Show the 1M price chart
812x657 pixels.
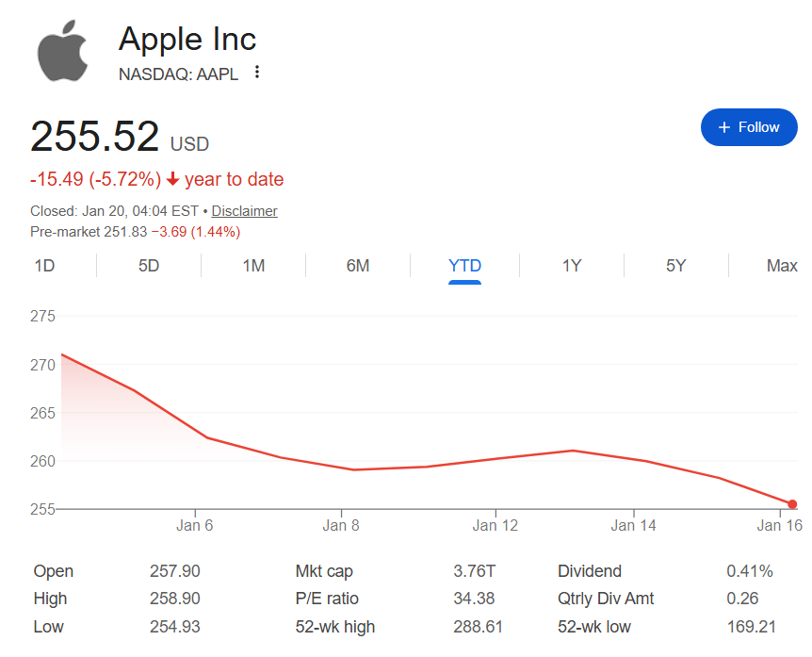(x=253, y=266)
